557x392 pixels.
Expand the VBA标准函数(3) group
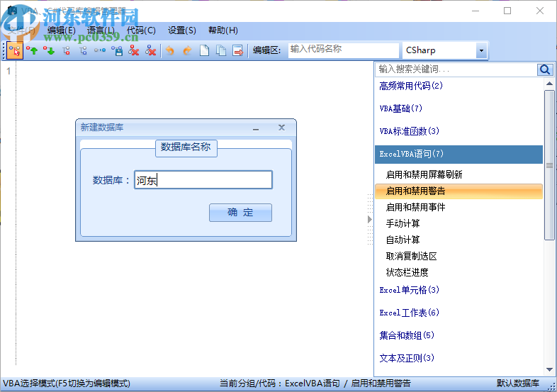[409, 131]
